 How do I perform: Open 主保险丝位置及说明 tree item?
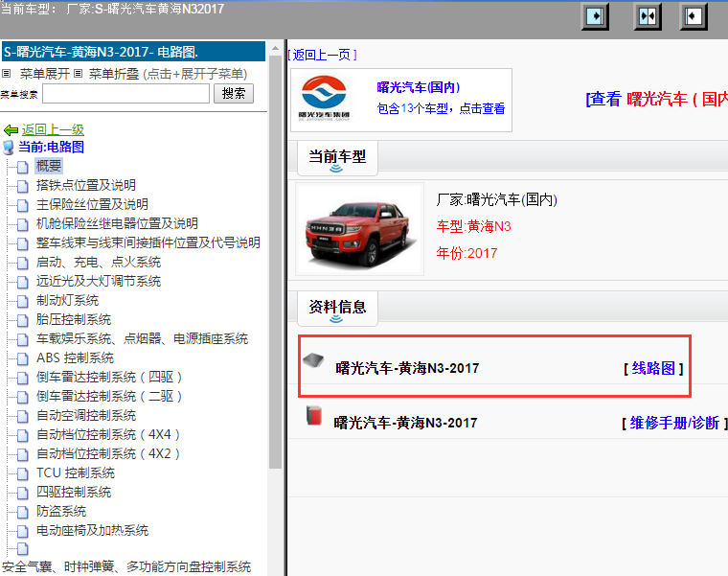pyautogui.click(x=92, y=205)
